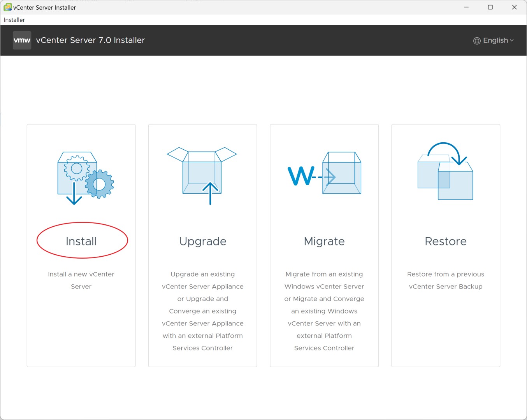Maximize the vCenter Server Installer window
The image size is (527, 420).
490,7
